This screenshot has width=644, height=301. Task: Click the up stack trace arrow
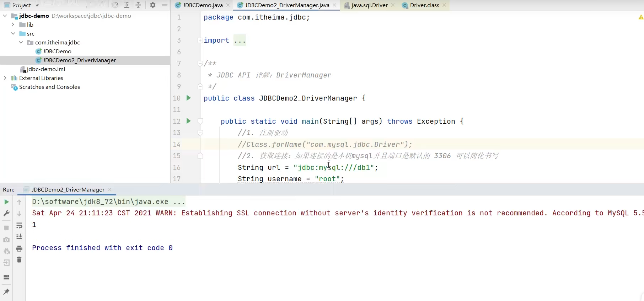[x=19, y=202]
